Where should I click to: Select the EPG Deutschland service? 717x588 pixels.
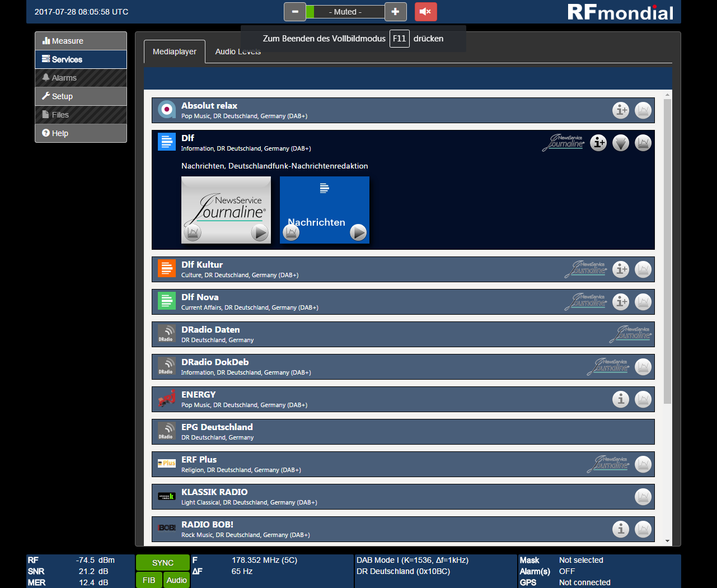click(x=403, y=432)
